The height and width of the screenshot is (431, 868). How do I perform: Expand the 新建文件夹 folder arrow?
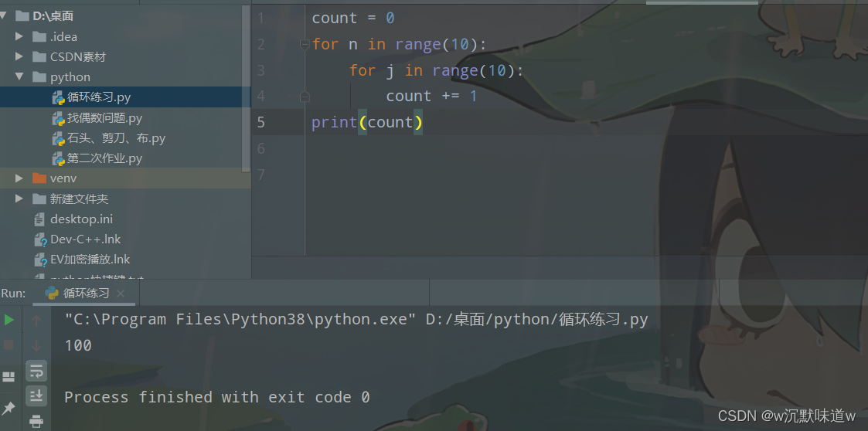tap(19, 198)
